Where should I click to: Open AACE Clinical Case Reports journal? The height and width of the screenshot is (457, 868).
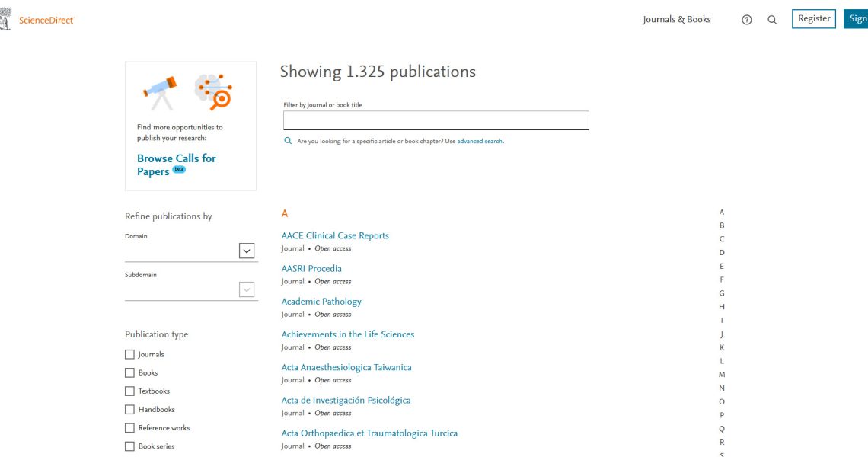[x=335, y=236]
